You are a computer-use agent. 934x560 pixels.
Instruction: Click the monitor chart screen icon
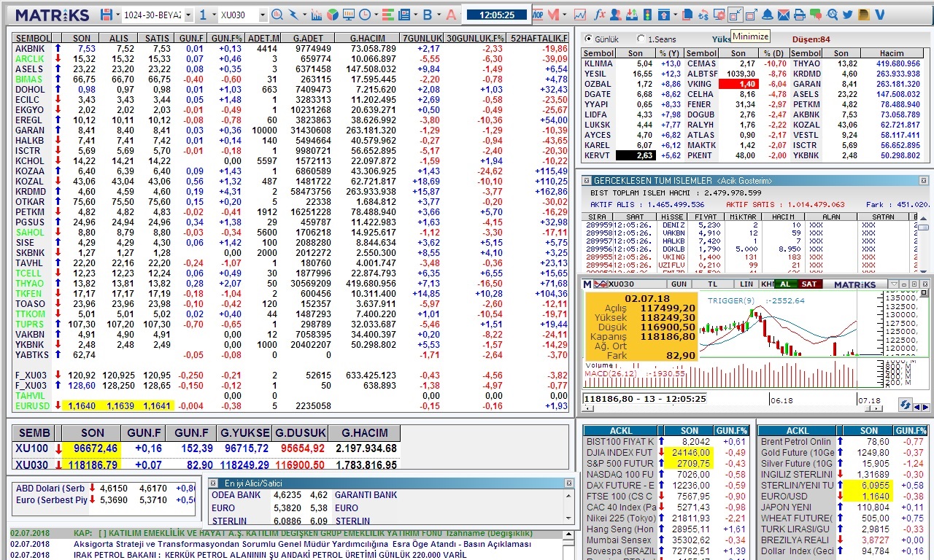pyautogui.click(x=349, y=15)
